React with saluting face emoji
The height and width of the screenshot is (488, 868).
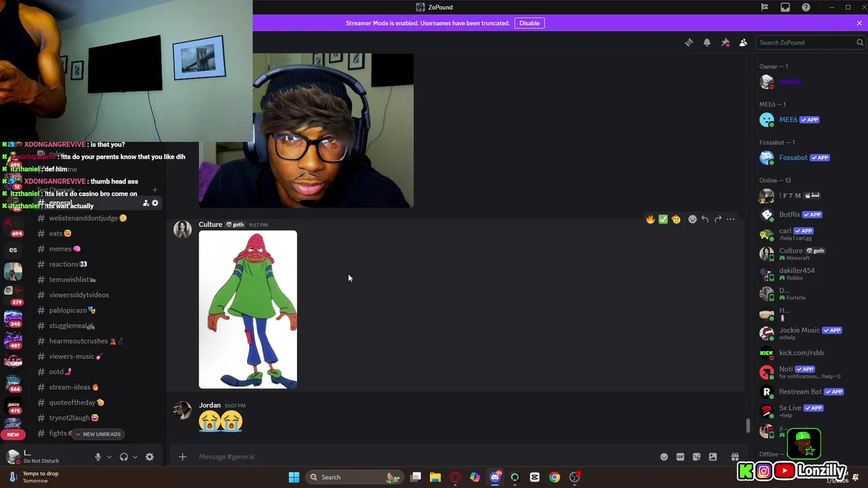coord(676,219)
